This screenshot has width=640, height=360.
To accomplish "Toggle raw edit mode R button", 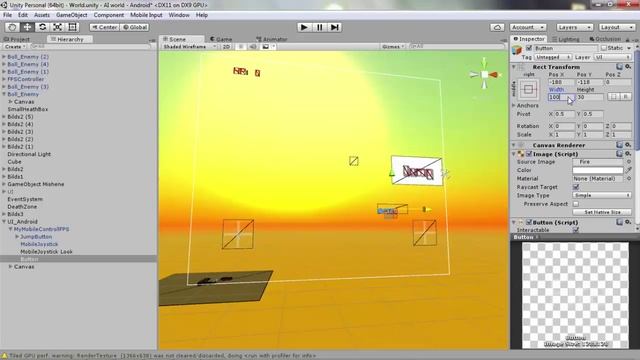I will (x=625, y=97).
